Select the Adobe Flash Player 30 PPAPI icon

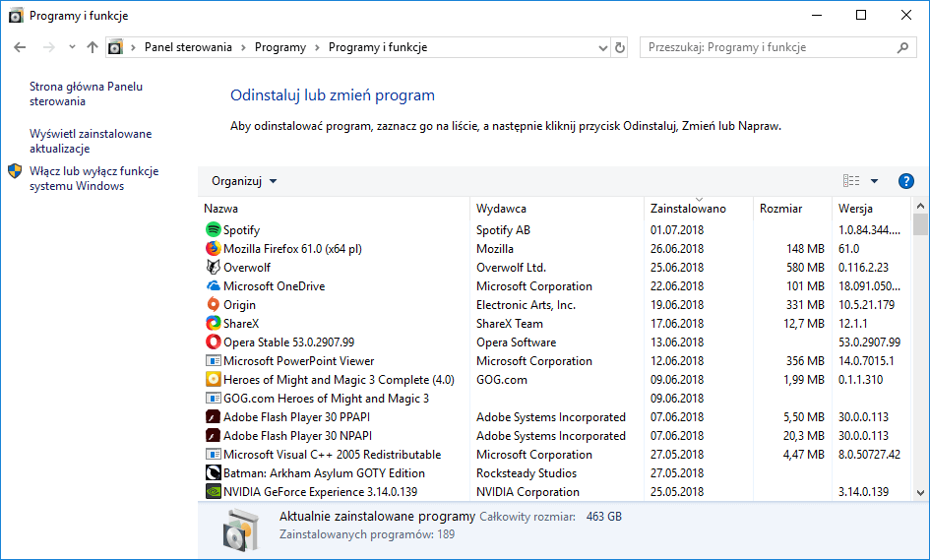213,416
